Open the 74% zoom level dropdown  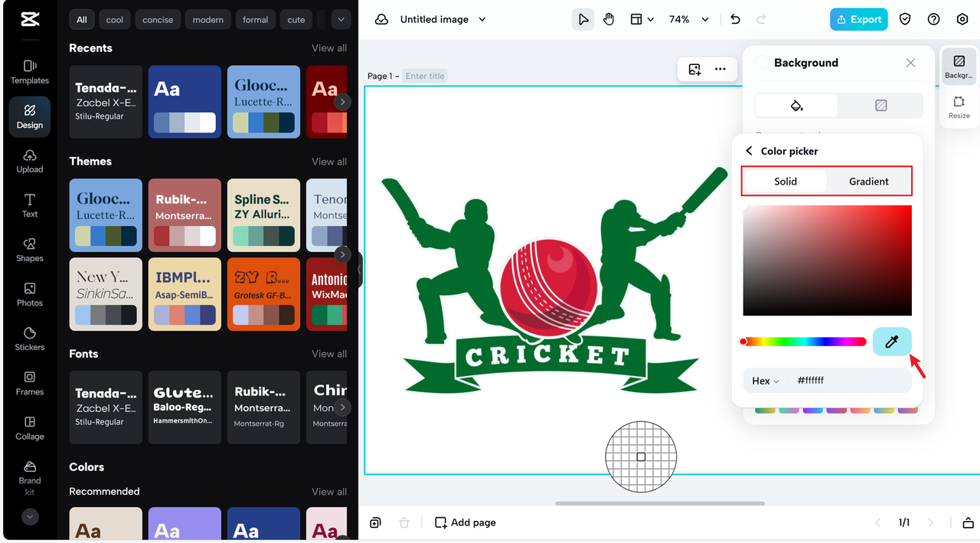click(x=689, y=19)
